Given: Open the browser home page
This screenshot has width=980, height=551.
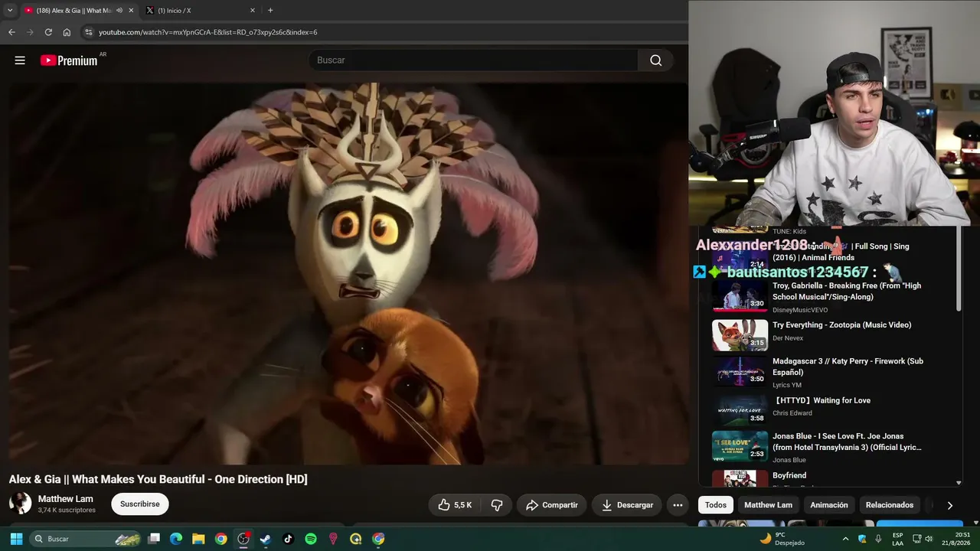Looking at the screenshot, I should [67, 32].
